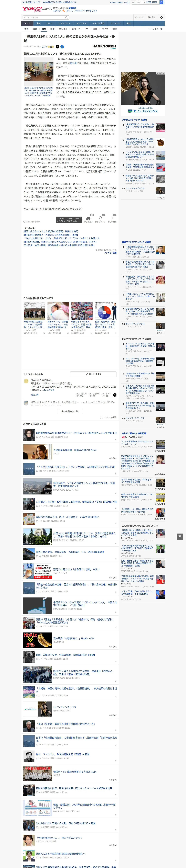Screen dimensions: 186x868
Task: Click the Yahoo! JAPAN News logo
Action: coord(37,9)
